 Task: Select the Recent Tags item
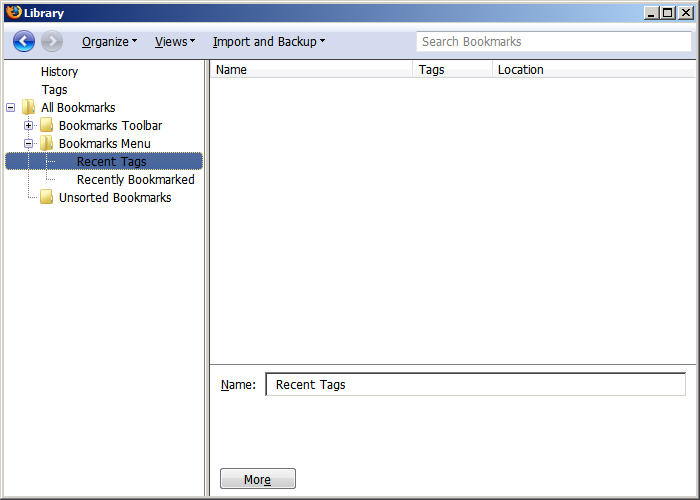click(x=104, y=161)
